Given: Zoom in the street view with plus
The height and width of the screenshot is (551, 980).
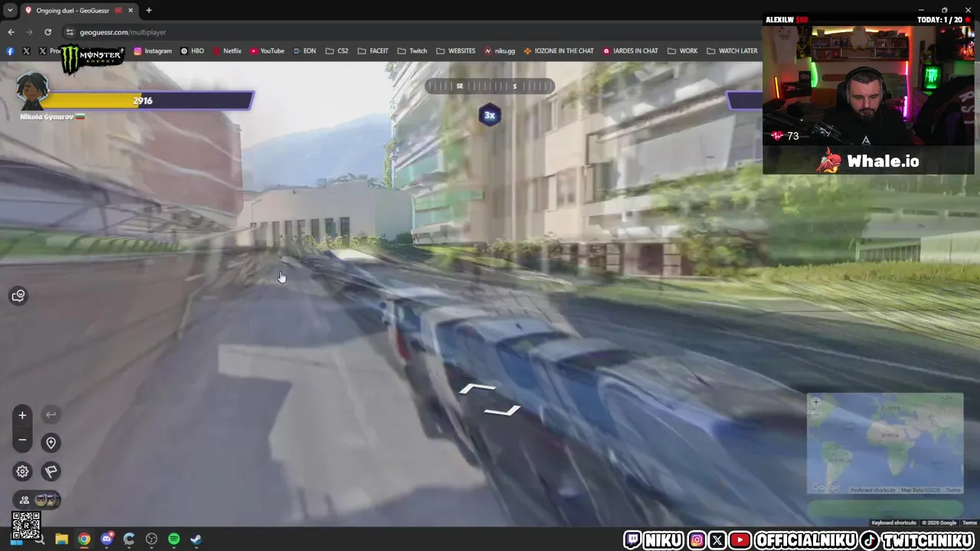Looking at the screenshot, I should pos(22,415).
